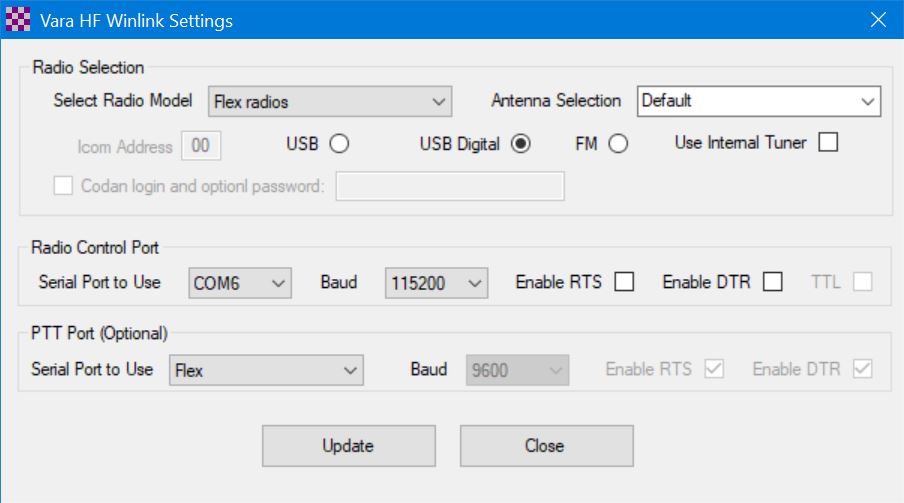Expand the Antenna Selection dropdown

tap(759, 101)
